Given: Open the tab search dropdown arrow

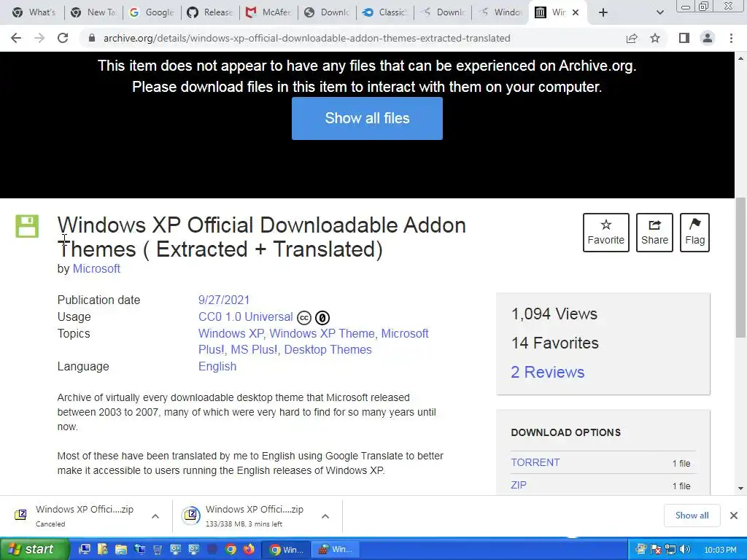Looking at the screenshot, I should [x=659, y=12].
